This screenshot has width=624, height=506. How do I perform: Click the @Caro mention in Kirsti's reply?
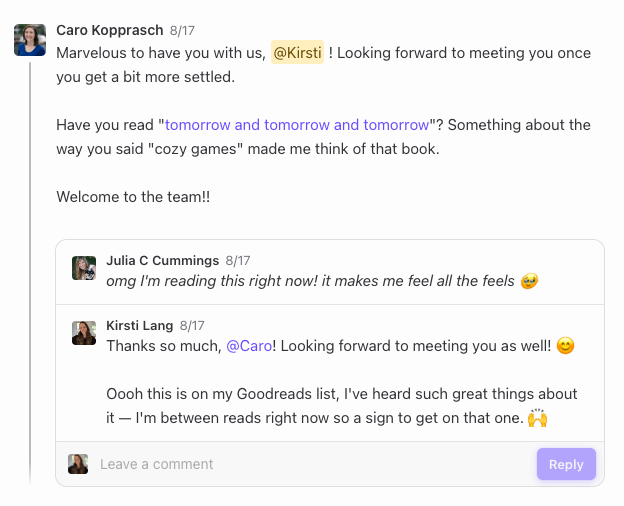(249, 346)
